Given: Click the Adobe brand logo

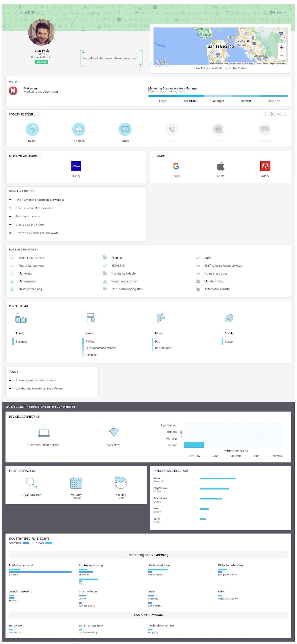Looking at the screenshot, I should [x=265, y=166].
